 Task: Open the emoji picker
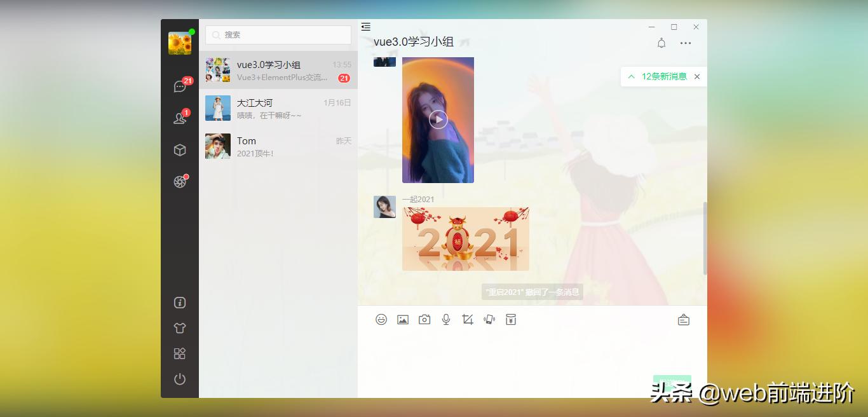381,319
